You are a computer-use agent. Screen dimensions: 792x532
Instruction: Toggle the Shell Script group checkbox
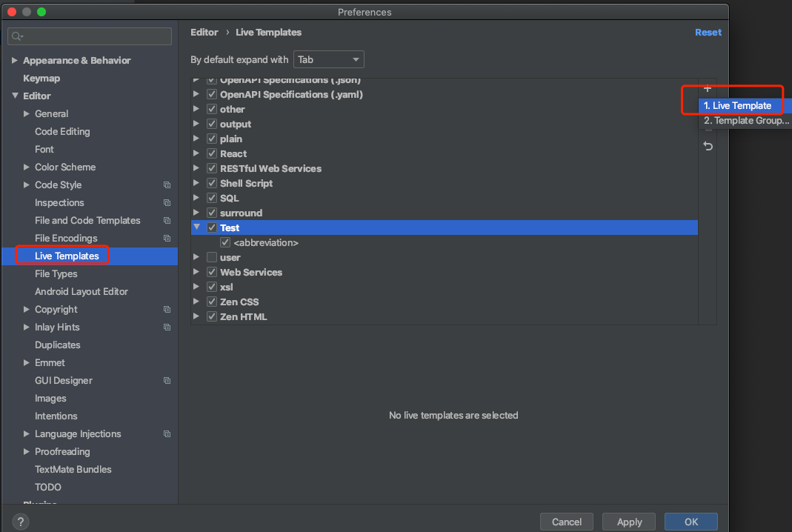(212, 183)
